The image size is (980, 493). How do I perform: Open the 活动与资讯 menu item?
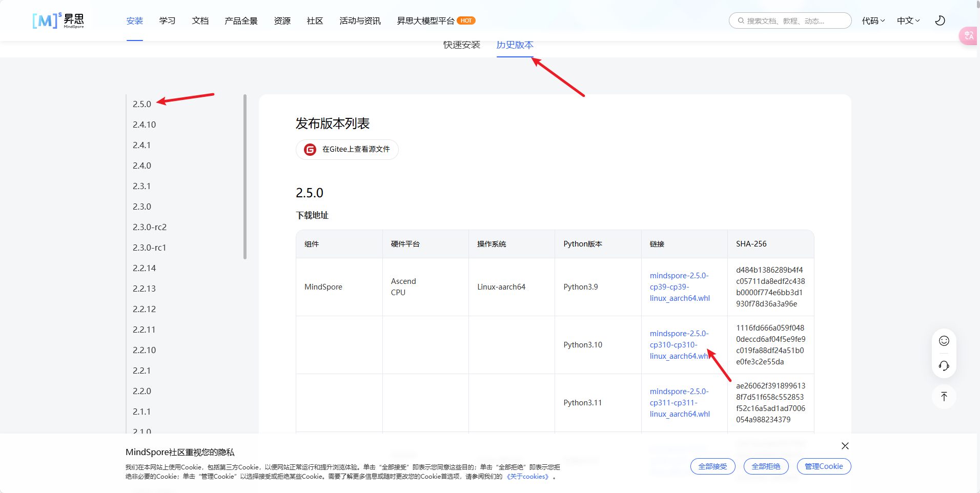tap(360, 20)
